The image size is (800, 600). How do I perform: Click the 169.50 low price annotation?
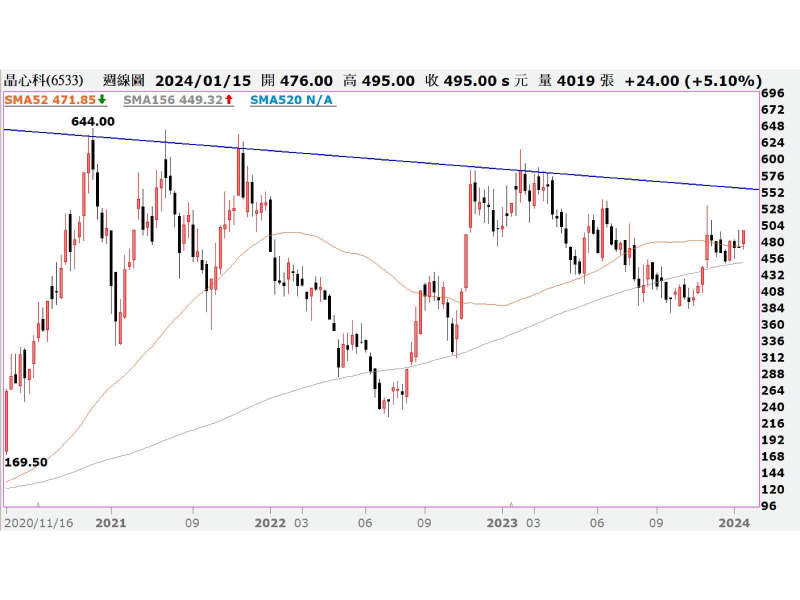pyautogui.click(x=27, y=463)
